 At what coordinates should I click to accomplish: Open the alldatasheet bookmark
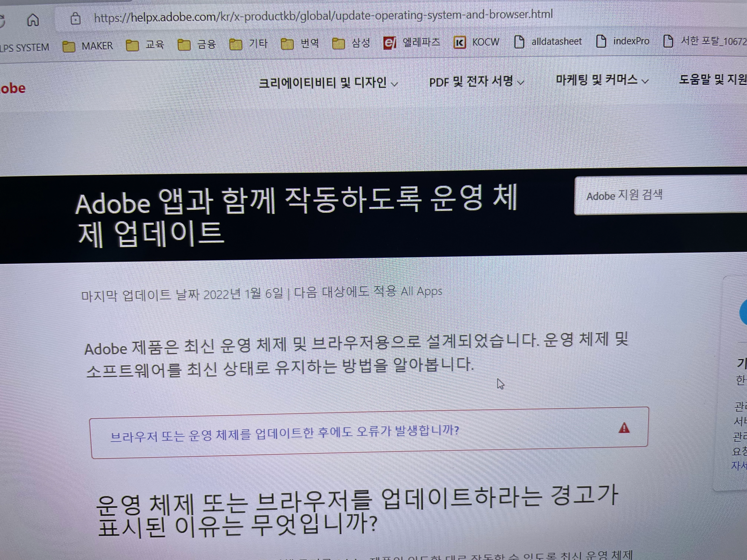pyautogui.click(x=548, y=41)
